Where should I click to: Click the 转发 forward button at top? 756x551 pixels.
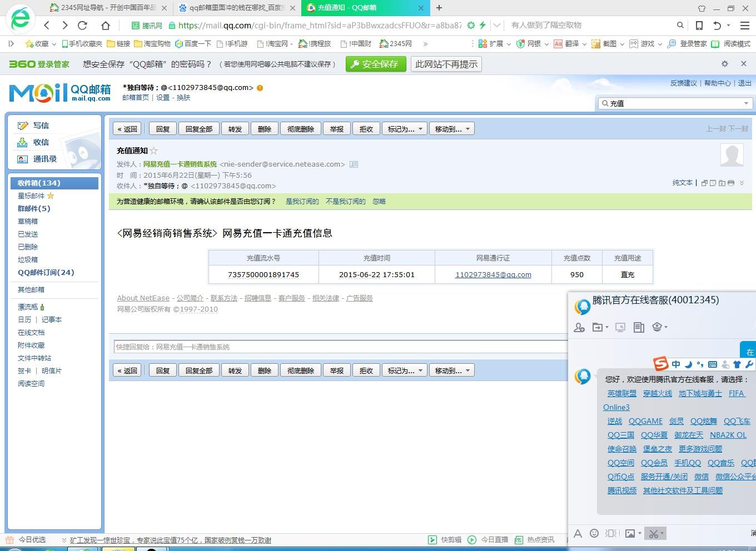(x=235, y=129)
